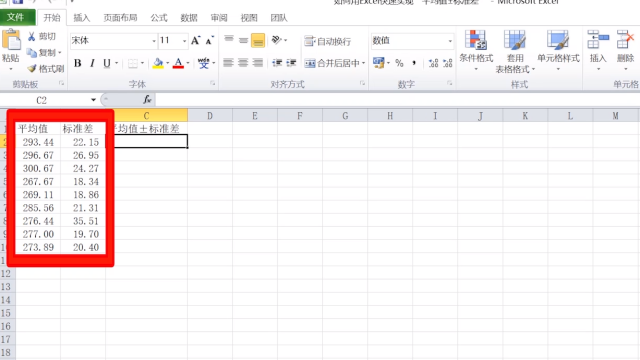
Task: Decrease indent in alignment group
Action: (277, 63)
